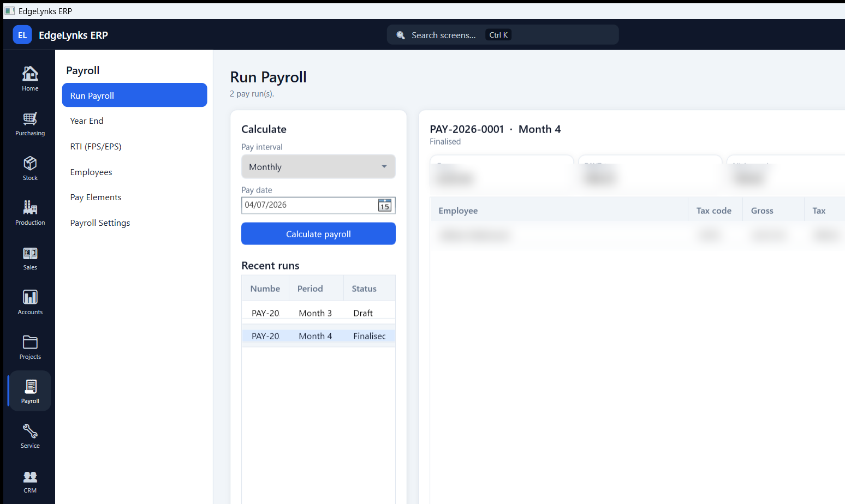The image size is (845, 504).
Task: Click the Calculate payroll button
Action: [x=318, y=233]
